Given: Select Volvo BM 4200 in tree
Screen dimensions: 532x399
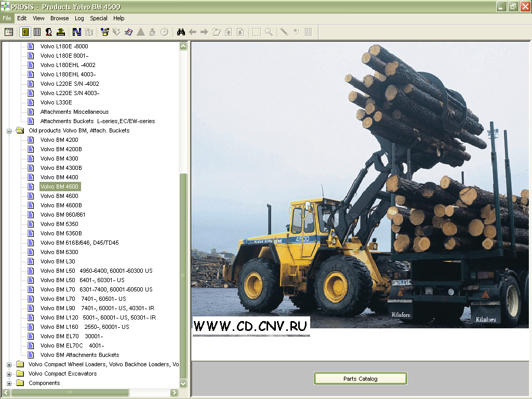Looking at the screenshot, I should 59,140.
